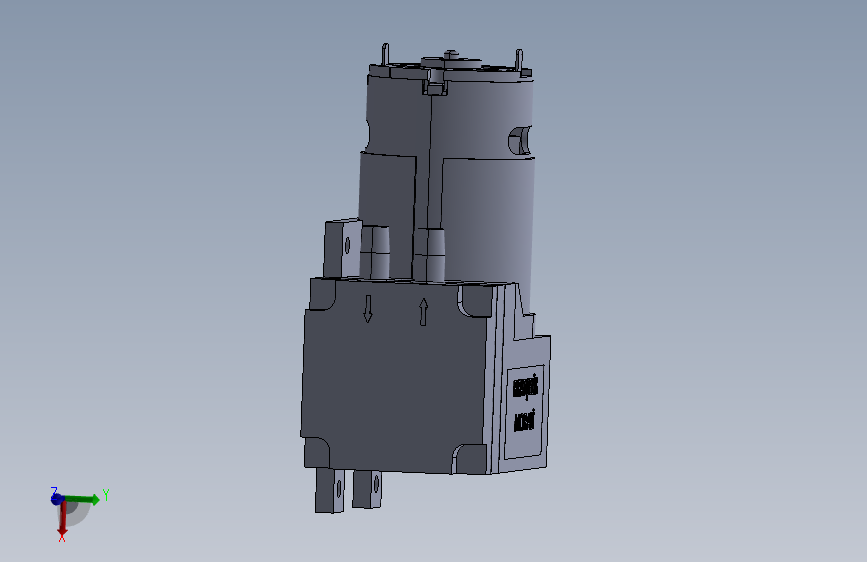867x562 pixels.
Task: Click the green Y axis arrow on triad
Action: point(83,499)
